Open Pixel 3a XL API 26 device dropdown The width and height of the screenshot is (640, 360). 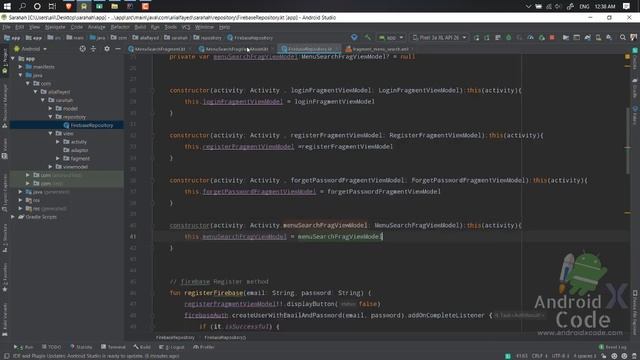[x=439, y=38]
